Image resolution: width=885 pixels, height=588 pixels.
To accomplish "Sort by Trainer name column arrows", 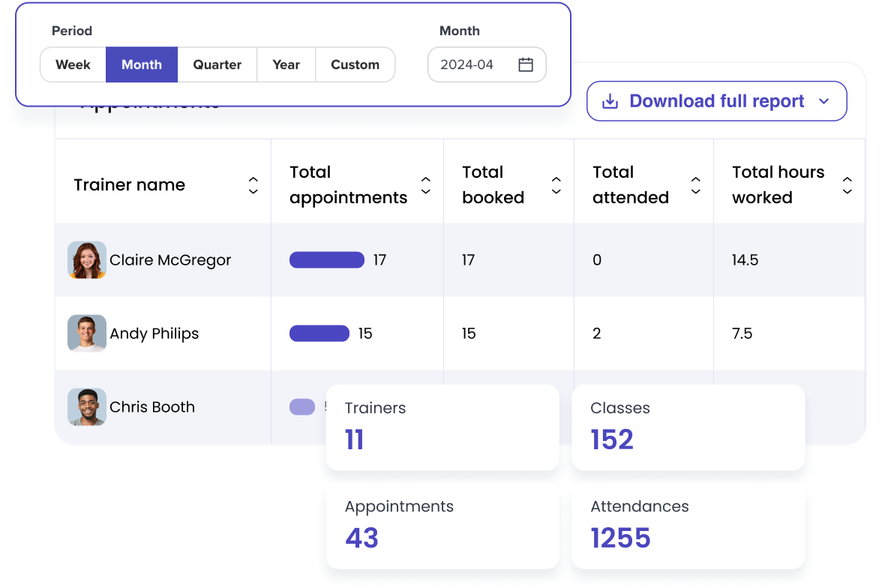I will (253, 185).
